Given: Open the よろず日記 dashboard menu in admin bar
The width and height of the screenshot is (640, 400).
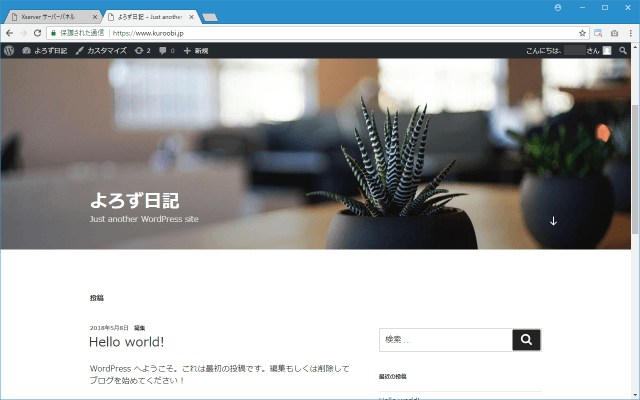Looking at the screenshot, I should point(45,51).
